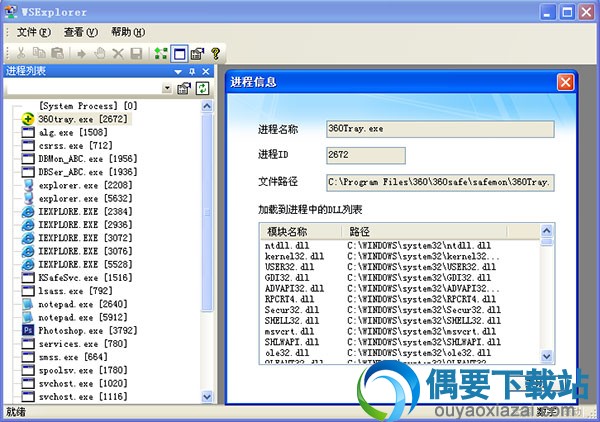This screenshot has height=422, width=600.
Task: Click the green refresh icon in process panel
Action: click(202, 88)
